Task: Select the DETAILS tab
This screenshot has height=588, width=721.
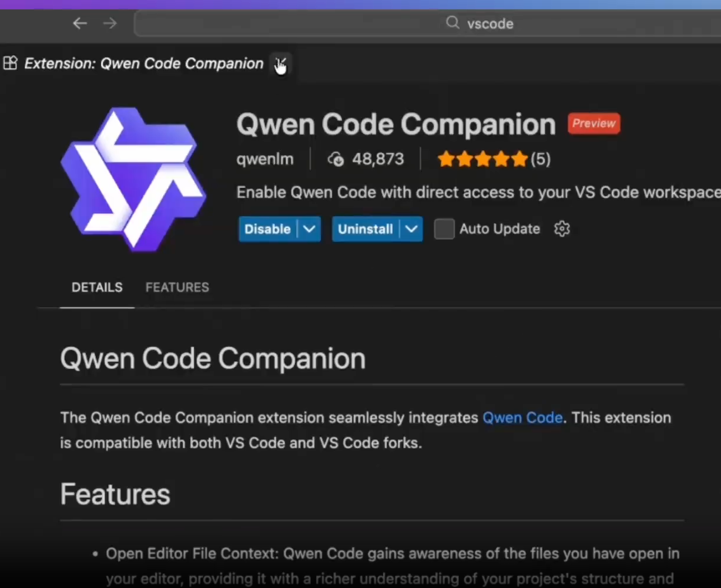Action: [x=97, y=287]
